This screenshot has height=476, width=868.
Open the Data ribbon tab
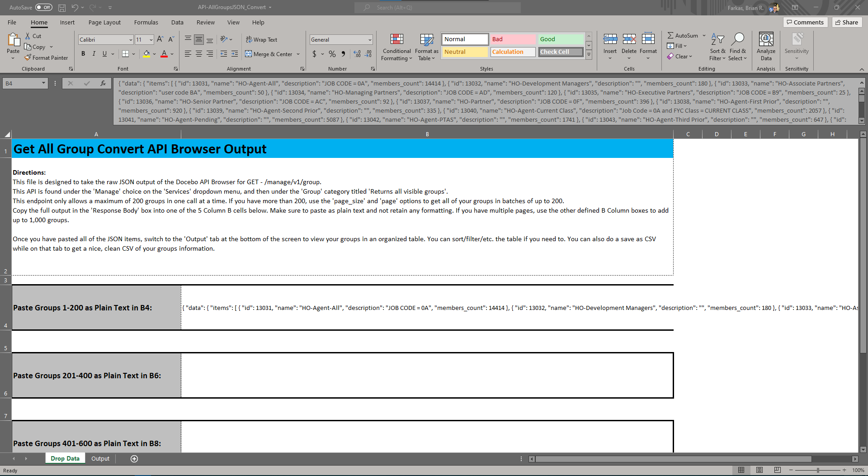(177, 22)
